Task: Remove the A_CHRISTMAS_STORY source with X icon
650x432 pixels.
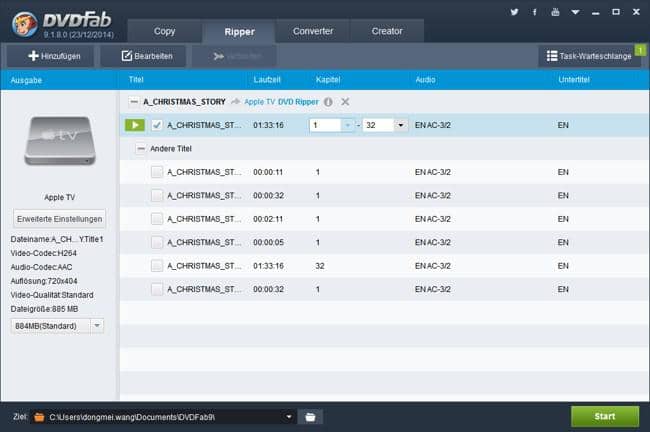Action: (345, 102)
